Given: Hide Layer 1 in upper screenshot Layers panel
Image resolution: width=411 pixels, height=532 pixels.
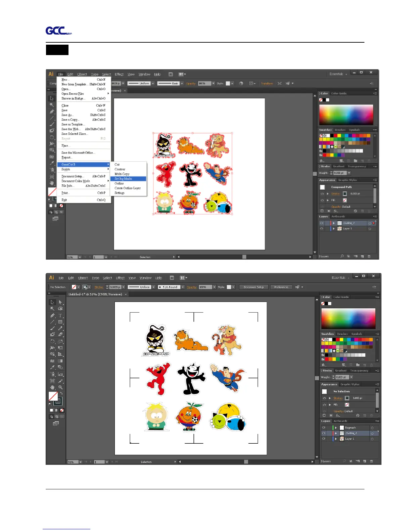Looking at the screenshot, I should [322, 229].
